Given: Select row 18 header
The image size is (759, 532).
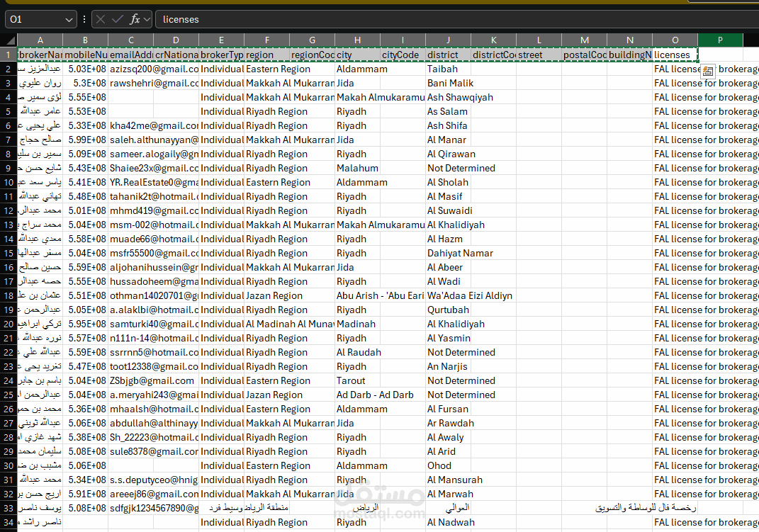Looking at the screenshot, I should (x=9, y=295).
